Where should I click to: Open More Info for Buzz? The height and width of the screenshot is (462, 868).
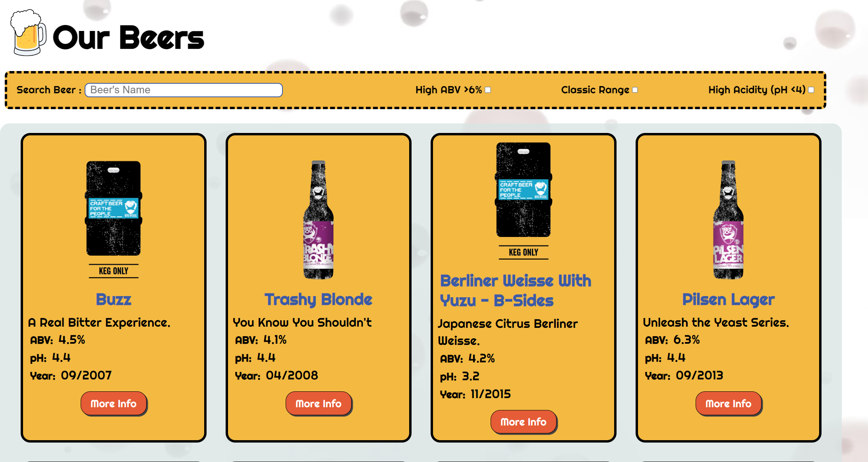tap(114, 404)
